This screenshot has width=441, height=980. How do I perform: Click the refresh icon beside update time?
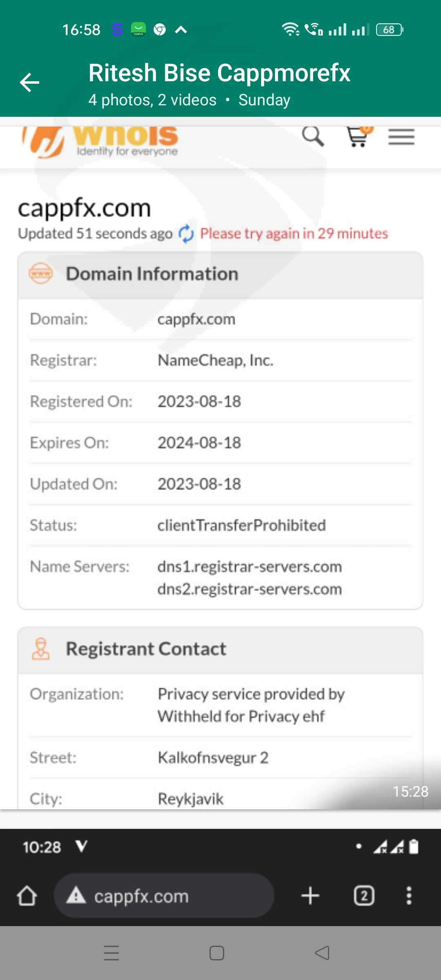[x=186, y=234]
